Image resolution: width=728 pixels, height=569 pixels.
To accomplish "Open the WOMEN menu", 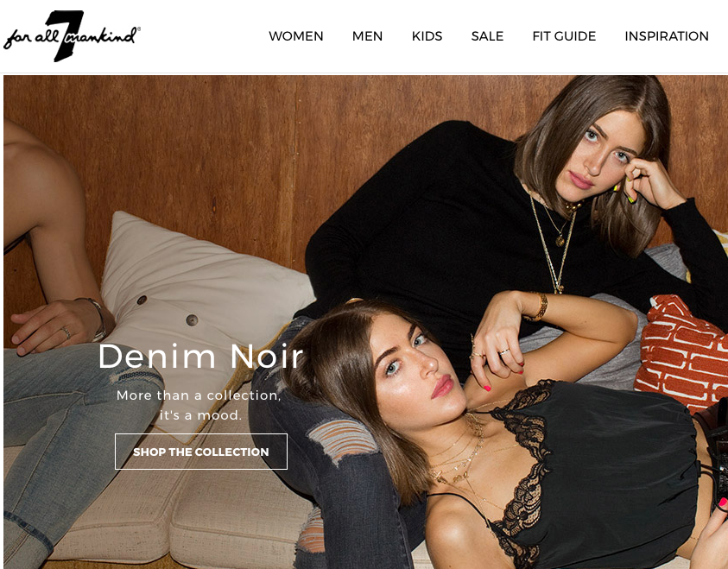I will pyautogui.click(x=295, y=36).
